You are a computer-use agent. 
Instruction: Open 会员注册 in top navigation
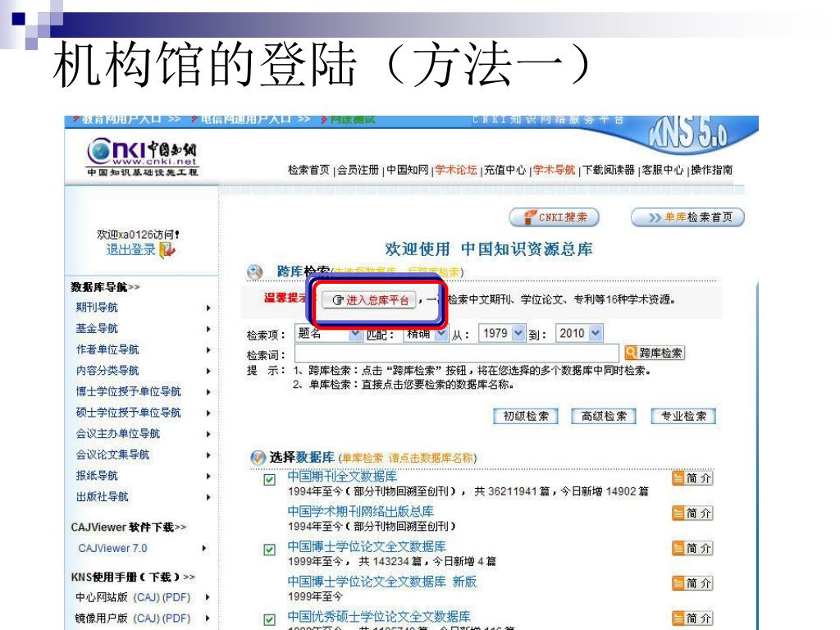point(358,170)
